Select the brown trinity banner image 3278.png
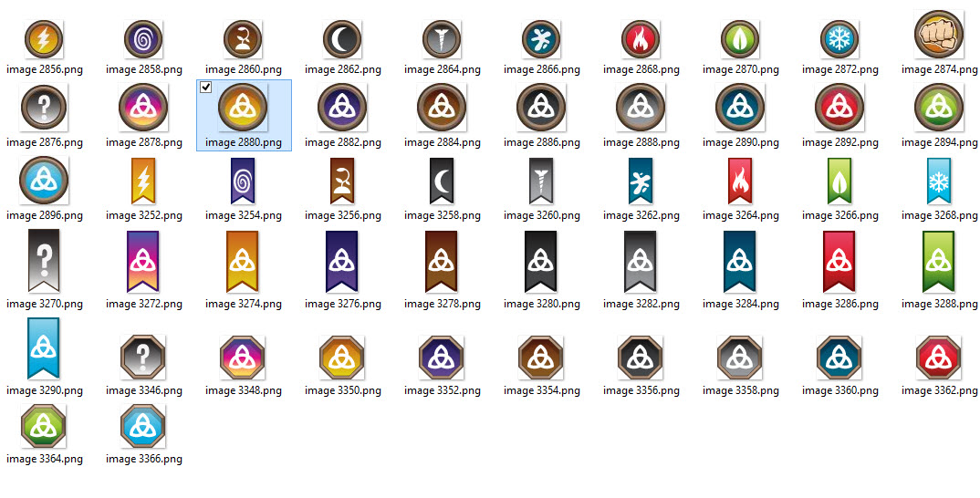 [442, 261]
